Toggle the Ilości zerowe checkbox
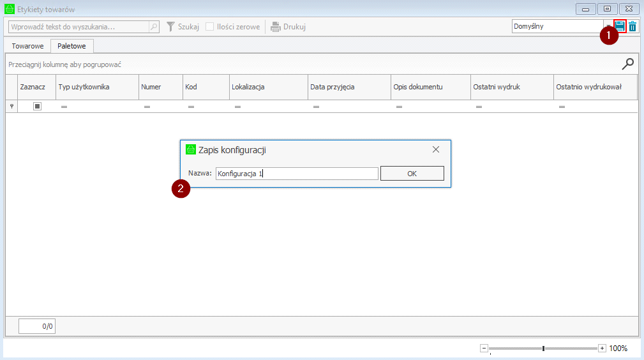644x360 pixels. 210,27
